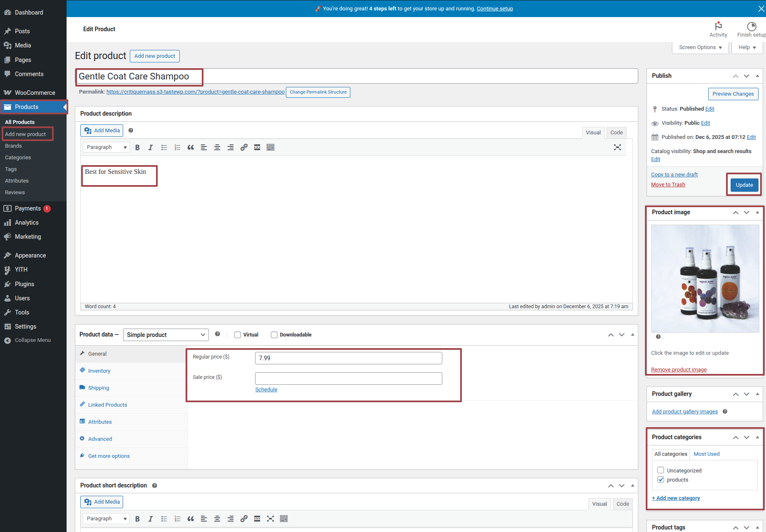The height and width of the screenshot is (532, 766).
Task: Enable the Virtual product checkbox
Action: coord(238,335)
